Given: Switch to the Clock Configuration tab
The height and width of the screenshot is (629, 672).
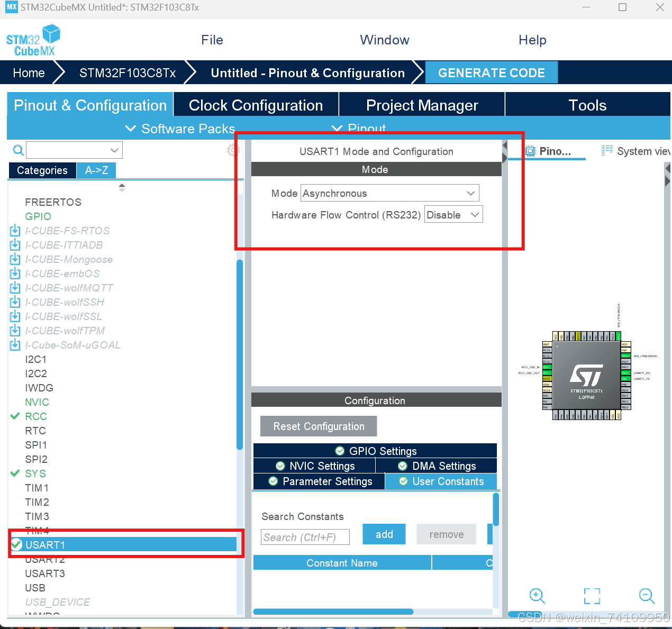Looking at the screenshot, I should point(256,105).
